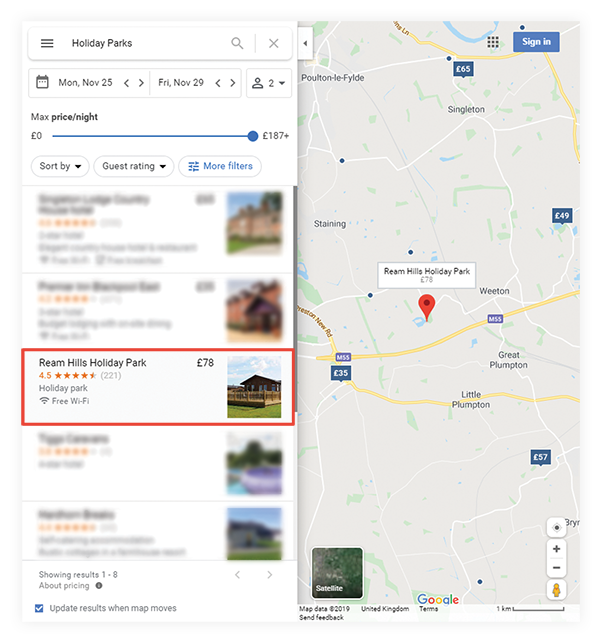The height and width of the screenshot is (642, 600).
Task: Open the Google apps grid icon
Action: pyautogui.click(x=493, y=42)
